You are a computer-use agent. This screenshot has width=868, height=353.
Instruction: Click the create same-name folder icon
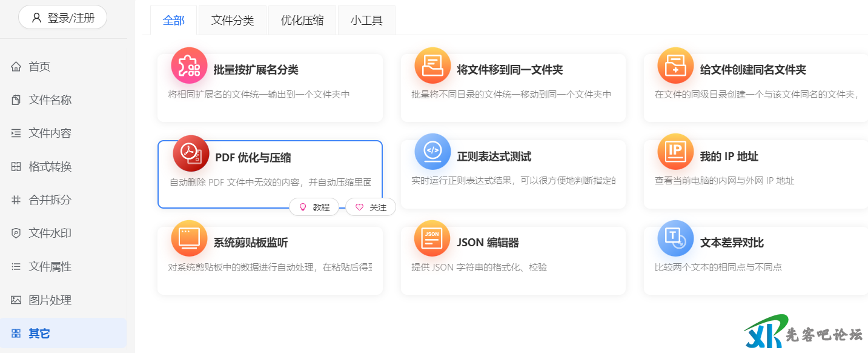click(675, 66)
